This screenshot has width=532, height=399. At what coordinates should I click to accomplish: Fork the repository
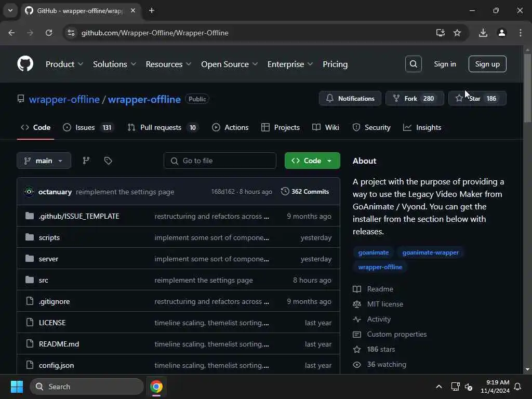coord(414,98)
